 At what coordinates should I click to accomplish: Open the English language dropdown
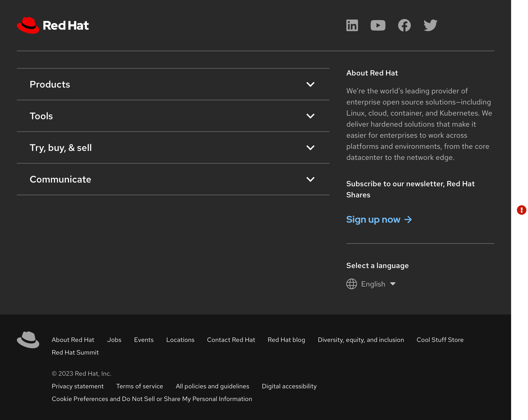378,284
